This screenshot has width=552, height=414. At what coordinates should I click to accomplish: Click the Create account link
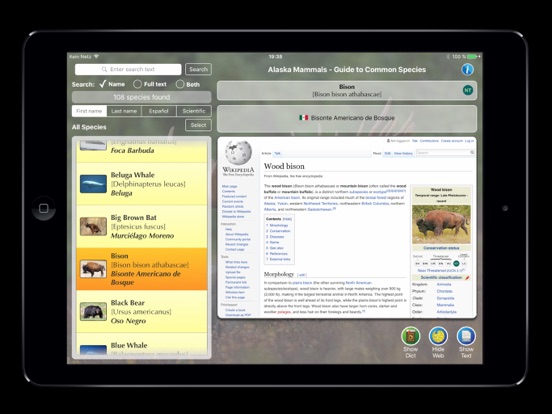click(452, 141)
